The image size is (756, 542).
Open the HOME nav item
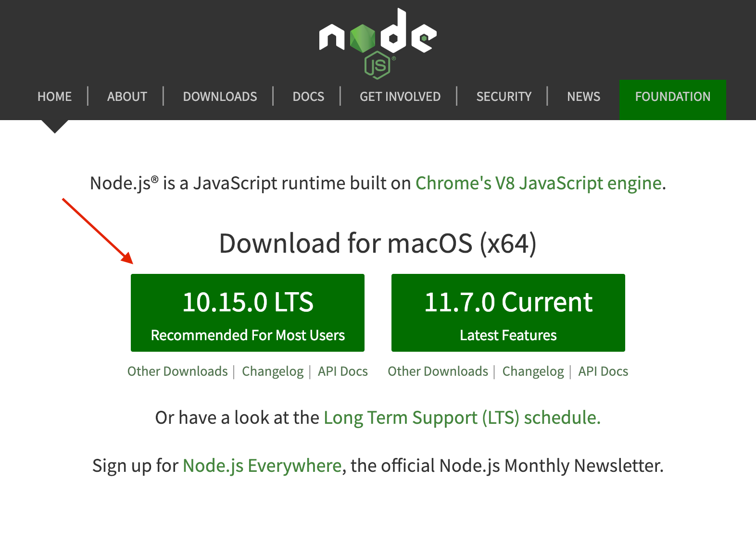55,97
